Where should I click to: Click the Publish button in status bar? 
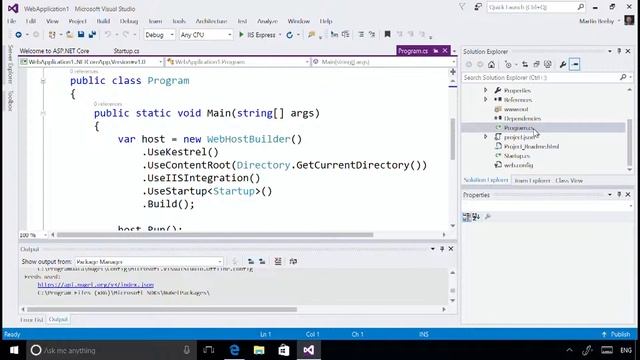click(616, 334)
